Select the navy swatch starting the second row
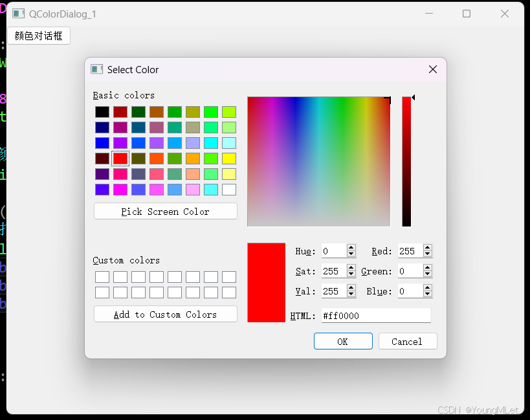This screenshot has width=530, height=420. [102, 127]
